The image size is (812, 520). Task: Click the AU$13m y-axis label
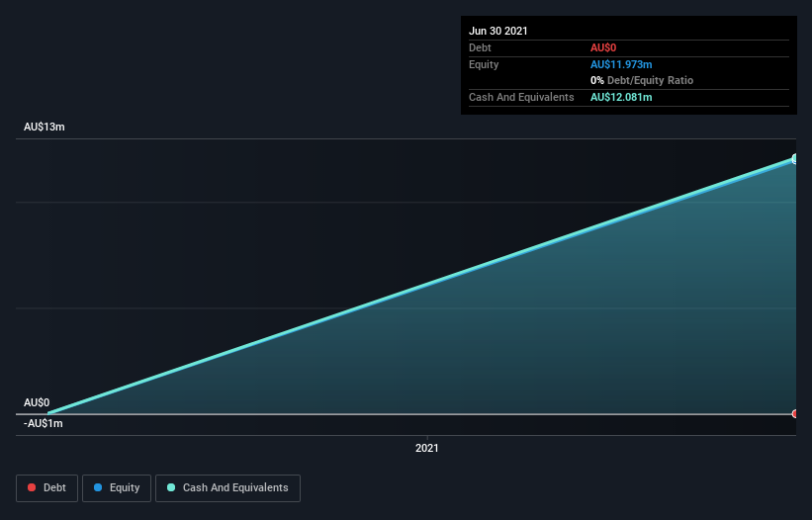point(45,127)
